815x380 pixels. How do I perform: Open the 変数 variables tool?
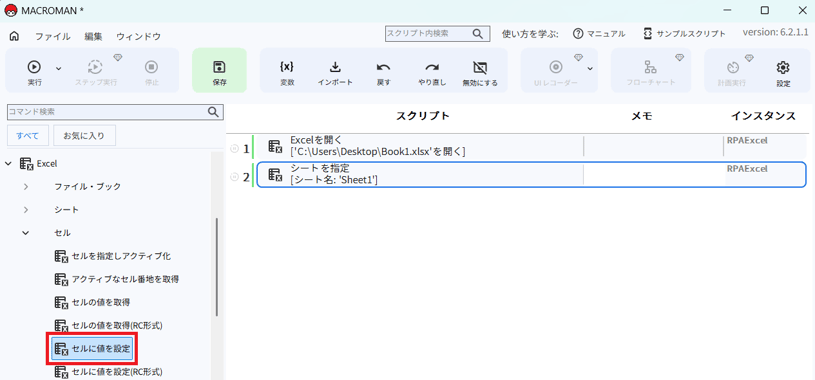click(287, 73)
